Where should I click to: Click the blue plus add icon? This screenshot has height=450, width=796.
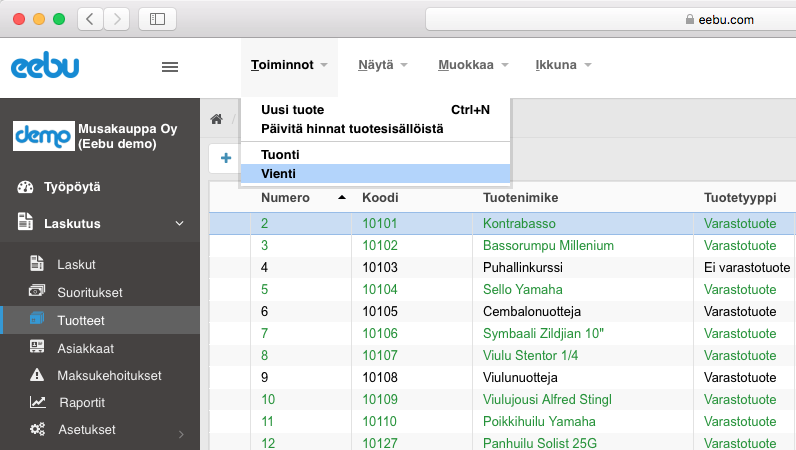coord(226,157)
